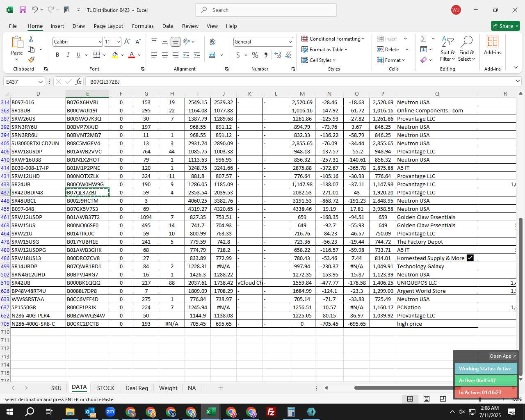
Task: Switch to the Formulas ribbon tab
Action: click(143, 26)
